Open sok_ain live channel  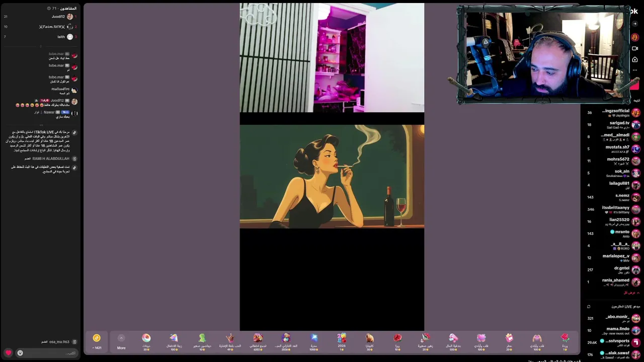click(x=613, y=173)
